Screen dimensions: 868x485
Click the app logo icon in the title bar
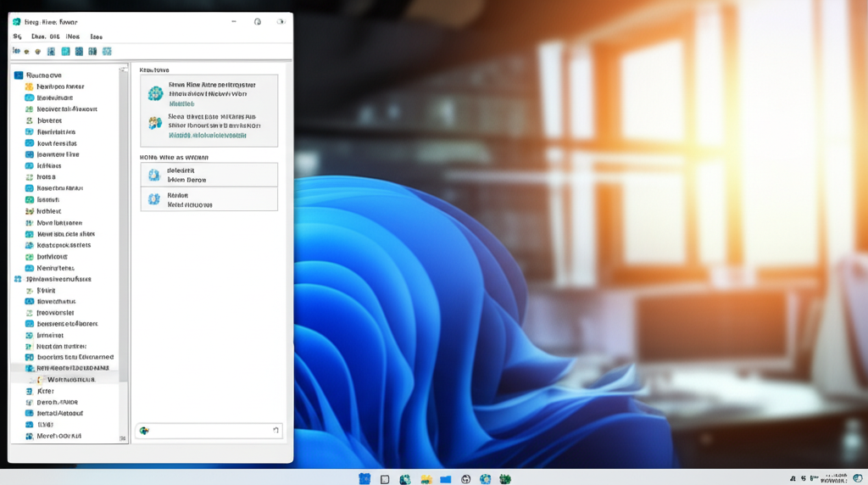click(17, 21)
